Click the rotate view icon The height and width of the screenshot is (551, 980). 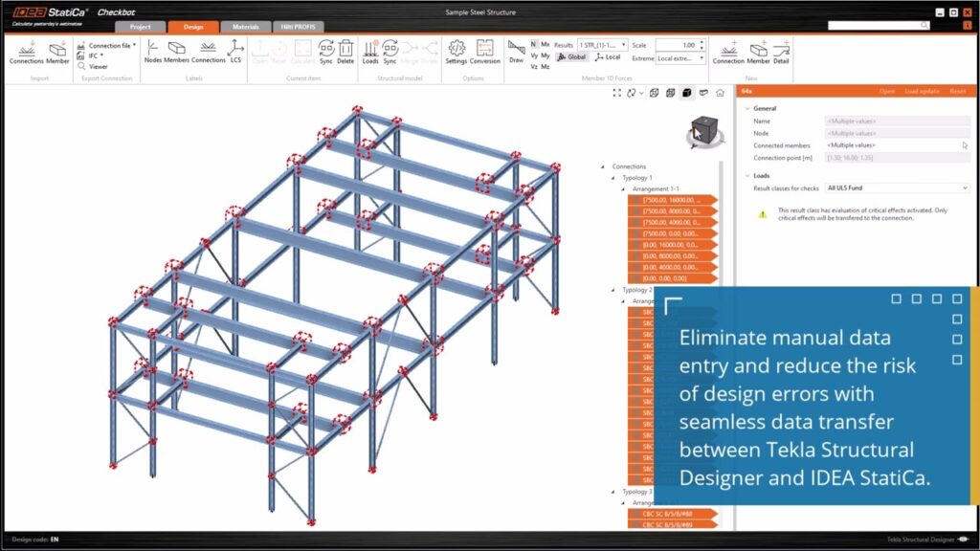tap(633, 93)
